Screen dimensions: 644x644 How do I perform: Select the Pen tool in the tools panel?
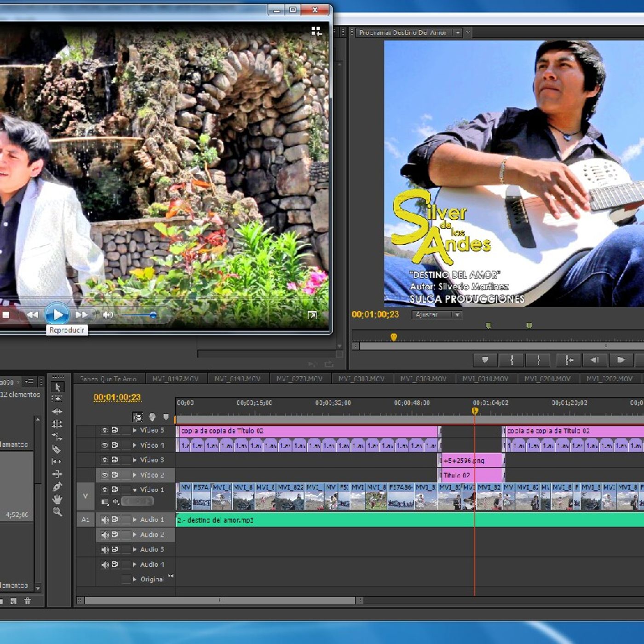click(x=57, y=487)
